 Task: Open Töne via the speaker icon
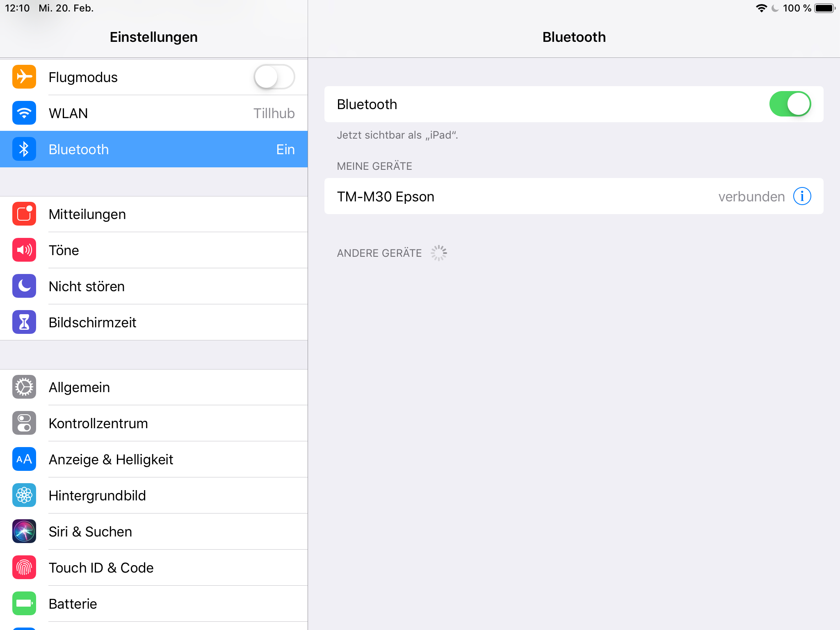(24, 250)
